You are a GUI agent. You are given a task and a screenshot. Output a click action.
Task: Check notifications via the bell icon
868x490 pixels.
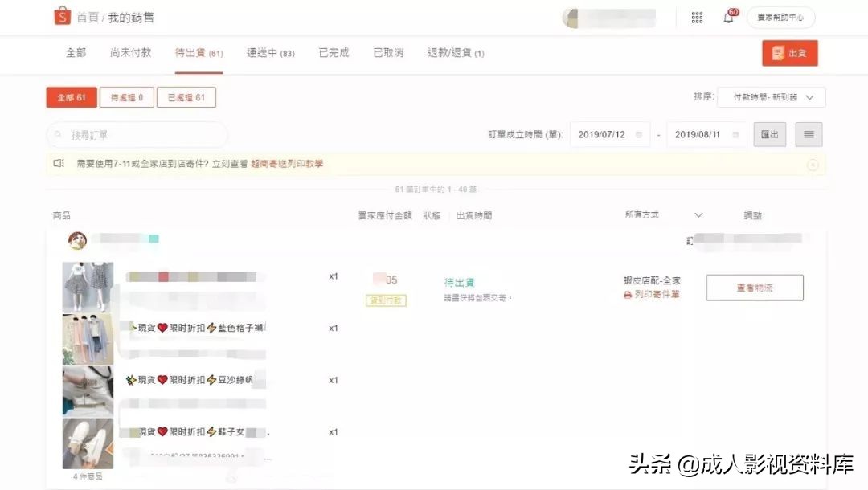[728, 17]
